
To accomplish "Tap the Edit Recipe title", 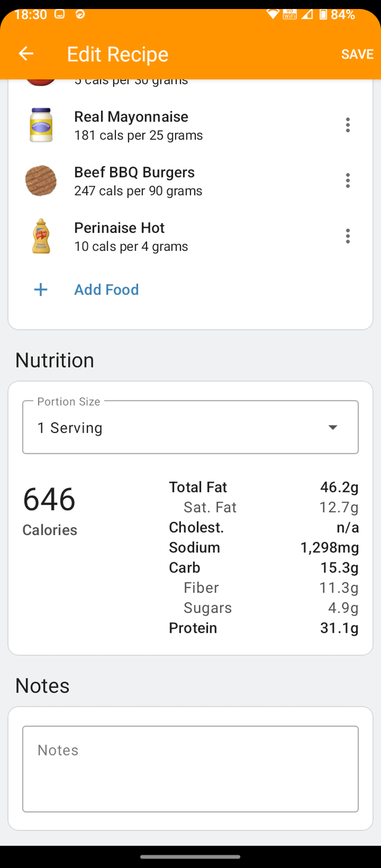I will click(x=117, y=54).
